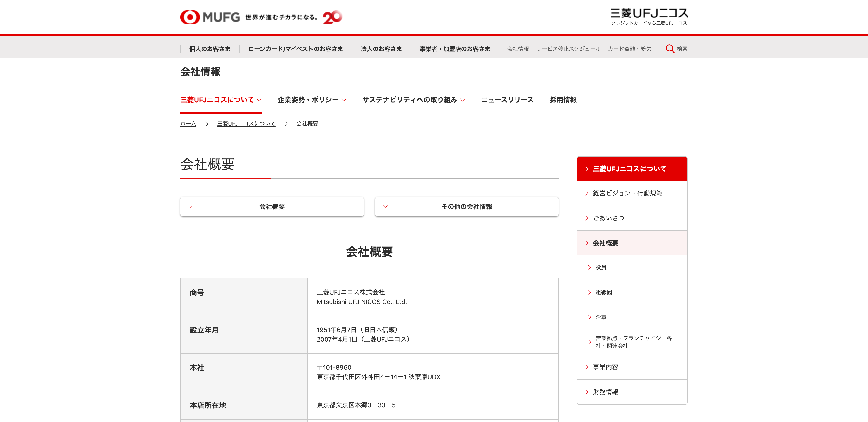Click arrow icon beside 事業内容
Viewport: 868px width, 422px height.
587,367
